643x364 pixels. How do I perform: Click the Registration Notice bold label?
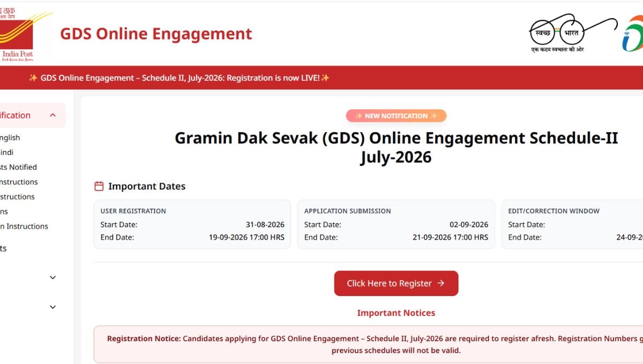[x=144, y=338]
